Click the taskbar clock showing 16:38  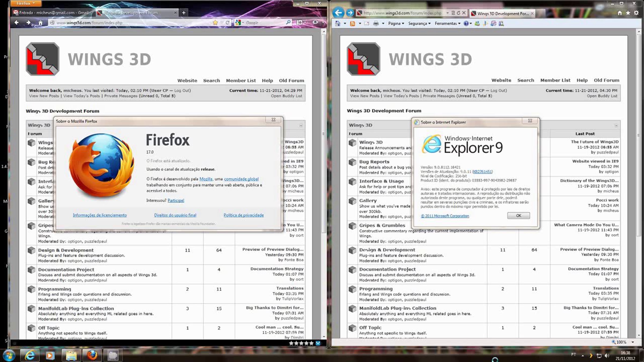pyautogui.click(x=625, y=356)
